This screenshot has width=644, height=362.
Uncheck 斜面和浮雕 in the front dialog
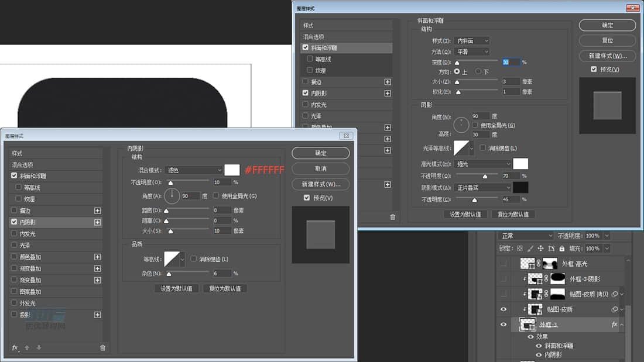pos(15,175)
